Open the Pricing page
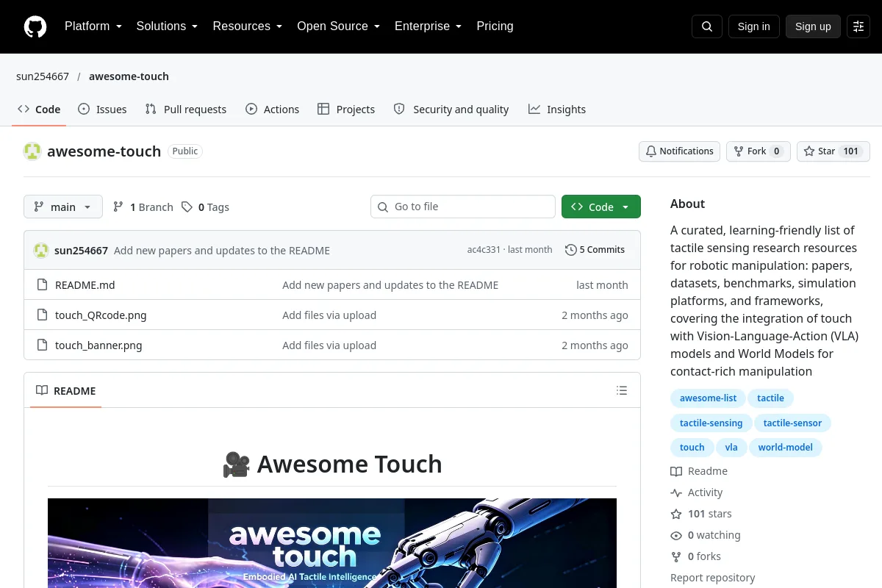 coord(495,26)
